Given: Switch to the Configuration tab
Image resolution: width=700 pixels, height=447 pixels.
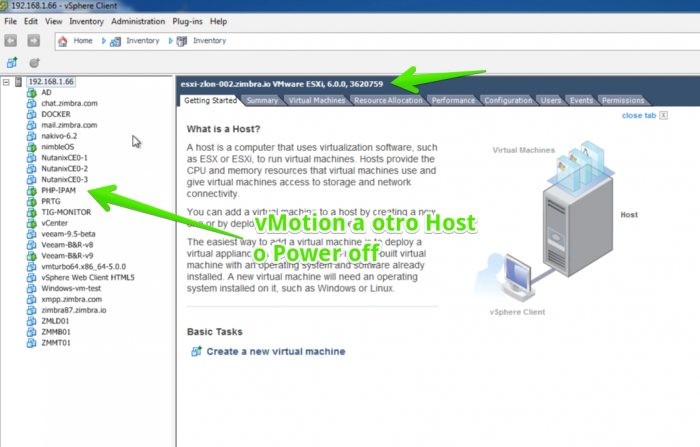Looking at the screenshot, I should [508, 100].
